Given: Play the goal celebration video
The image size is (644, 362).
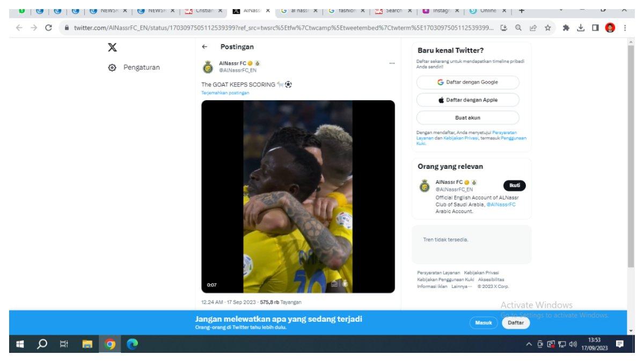Looking at the screenshot, I should click(298, 196).
